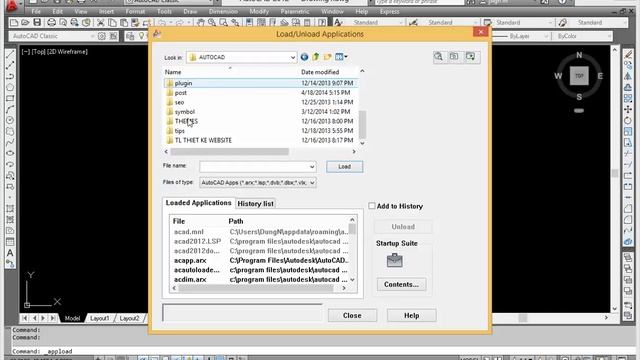Open the Tools menu
The image size is (640, 360).
[x=164, y=11]
